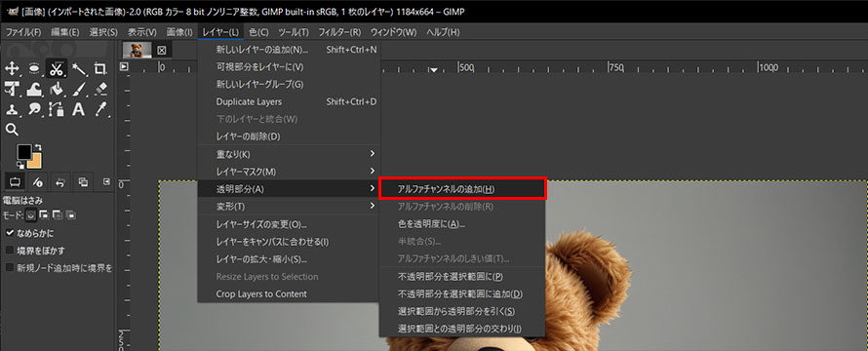Toggle the なめらかに antialiasing checkbox

(x=10, y=233)
